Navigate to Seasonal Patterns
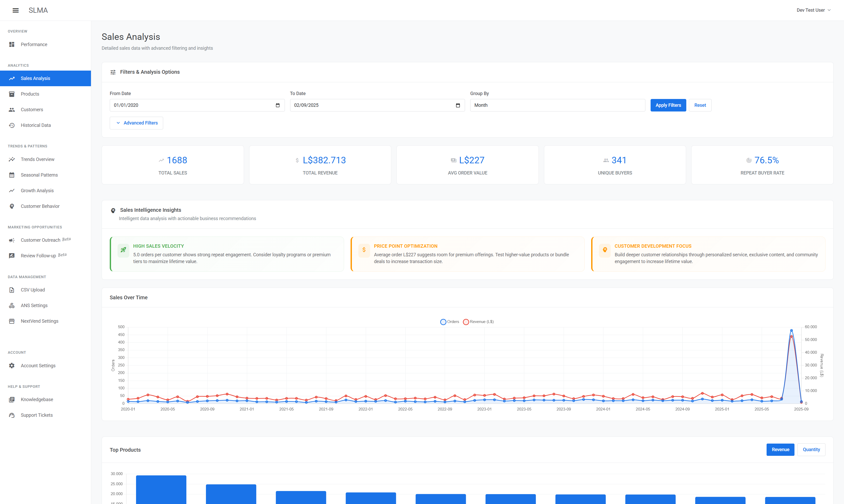 46,175
